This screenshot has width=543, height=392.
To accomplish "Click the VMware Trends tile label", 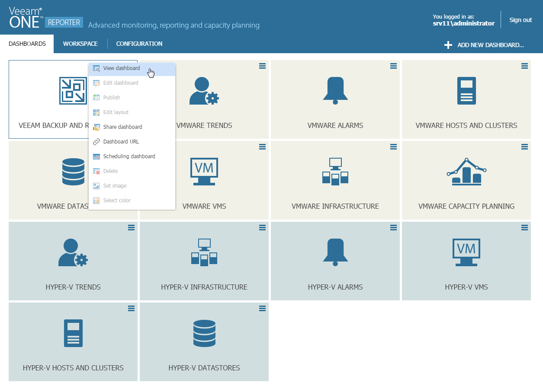I will 204,125.
